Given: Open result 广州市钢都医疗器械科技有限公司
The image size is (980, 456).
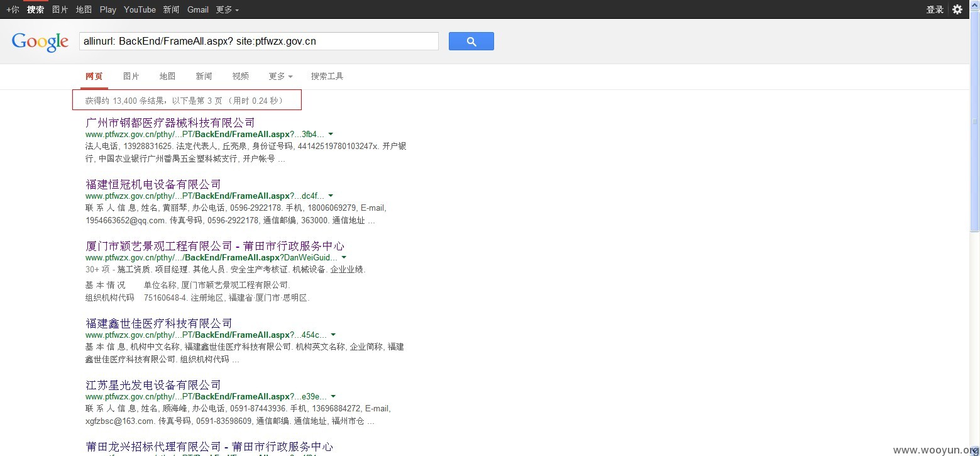Looking at the screenshot, I should 170,123.
